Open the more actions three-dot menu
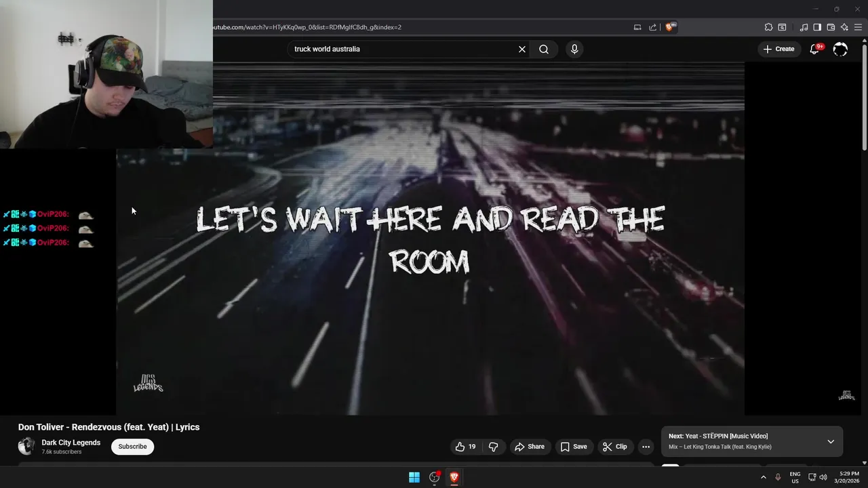 [646, 447]
